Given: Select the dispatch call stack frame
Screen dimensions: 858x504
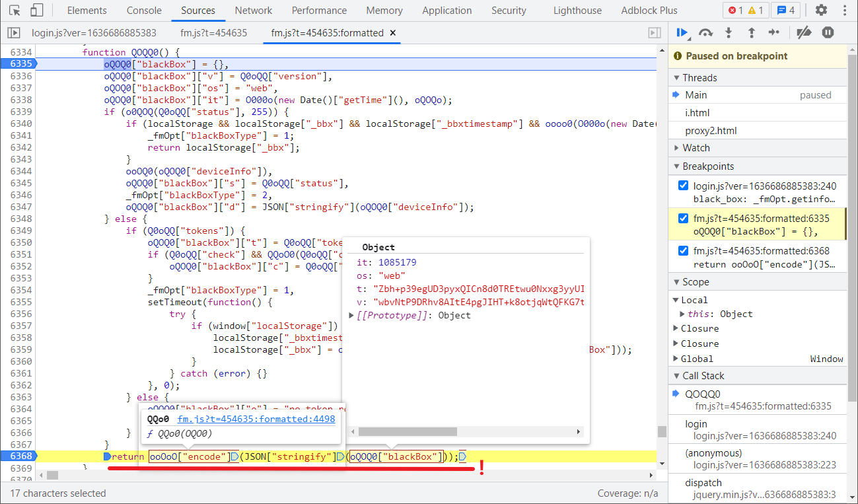Looking at the screenshot, I should point(757,489).
